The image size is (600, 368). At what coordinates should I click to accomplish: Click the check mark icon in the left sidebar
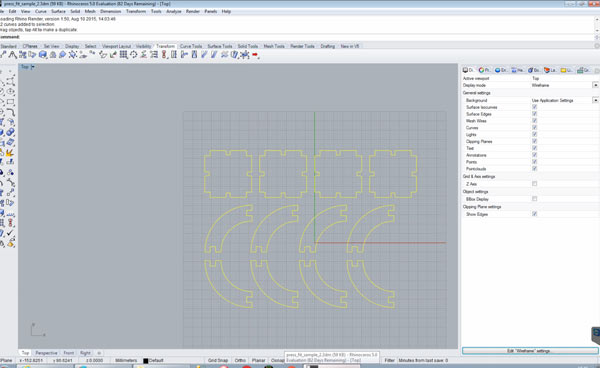[10, 233]
